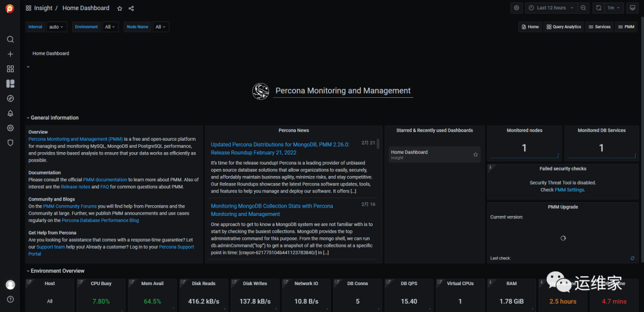Open the Node Name All dropdown
Image resolution: width=644 pixels, height=312 pixels.
click(x=160, y=27)
